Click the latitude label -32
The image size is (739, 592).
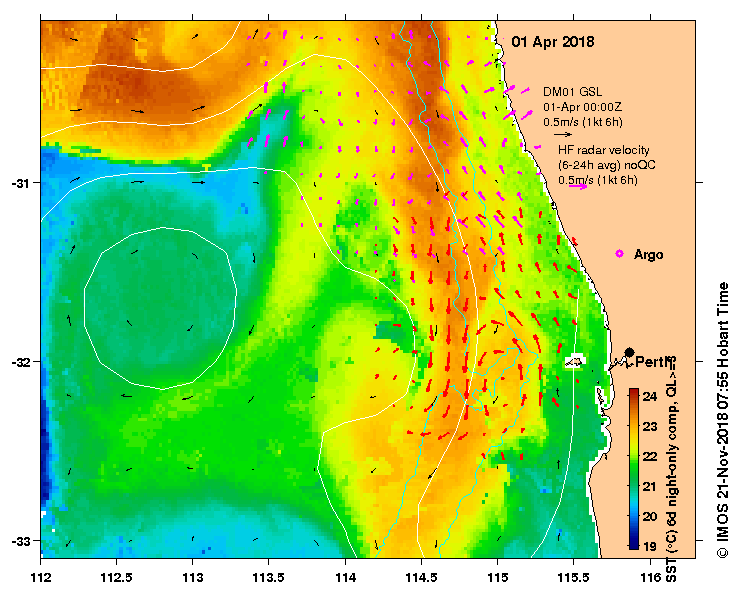(20, 362)
